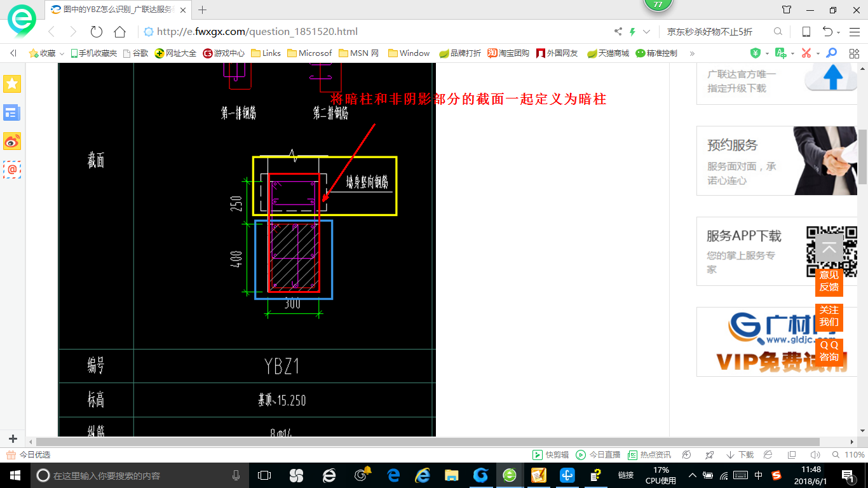
Task: Click the share icon in address bar
Action: [x=618, y=32]
